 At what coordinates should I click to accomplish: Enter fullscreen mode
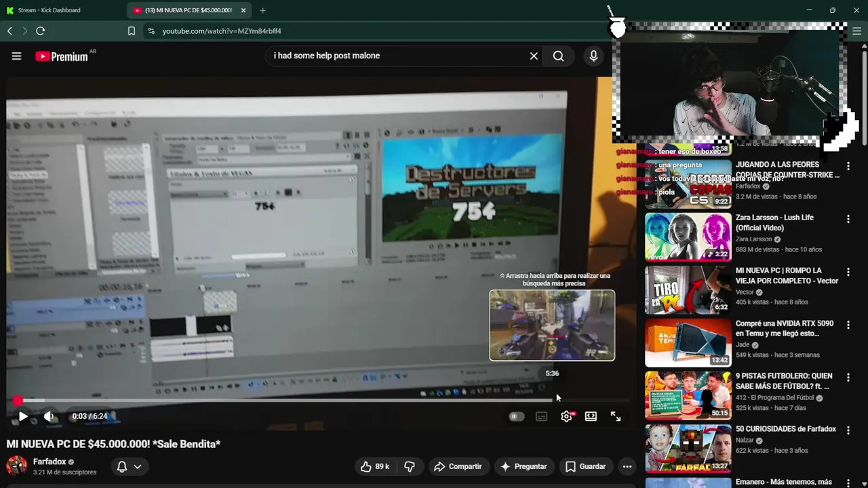click(616, 416)
